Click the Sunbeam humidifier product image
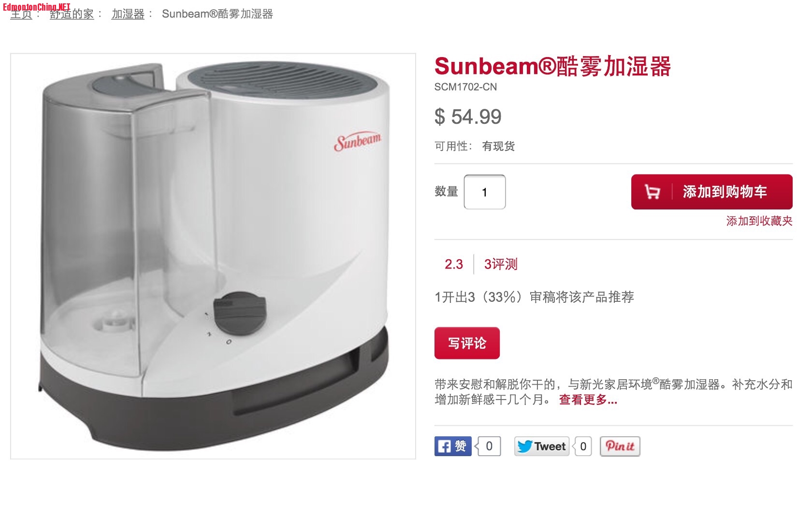 tap(213, 256)
